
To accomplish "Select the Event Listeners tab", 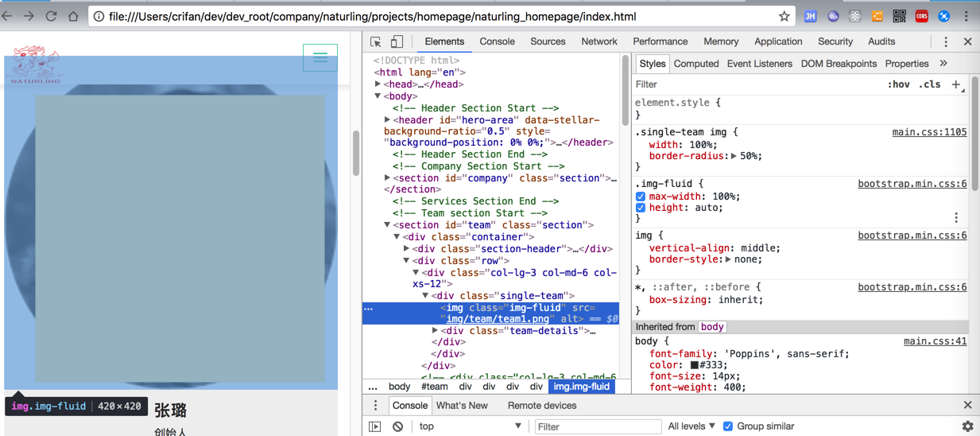I will pyautogui.click(x=759, y=64).
